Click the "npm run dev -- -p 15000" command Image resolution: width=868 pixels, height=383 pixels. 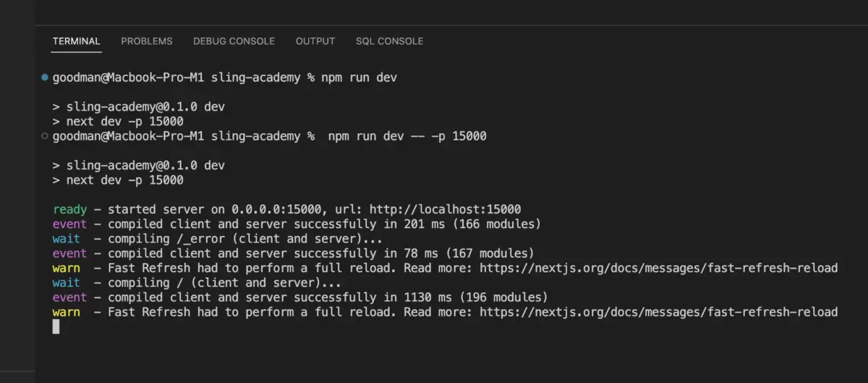pos(407,136)
